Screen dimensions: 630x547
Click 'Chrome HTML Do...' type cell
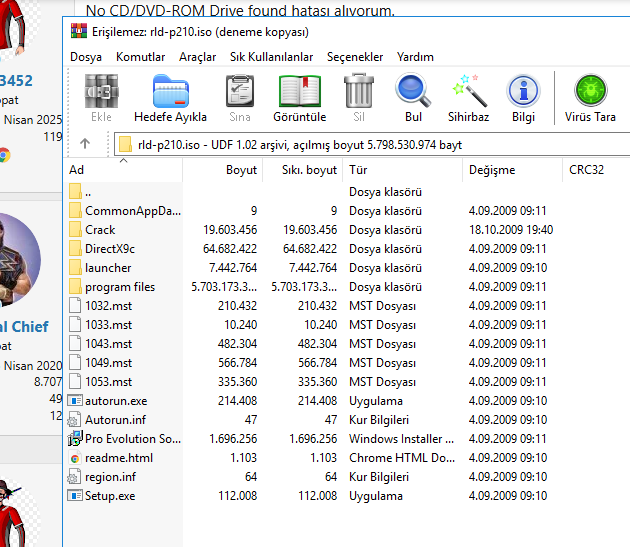coord(402,458)
